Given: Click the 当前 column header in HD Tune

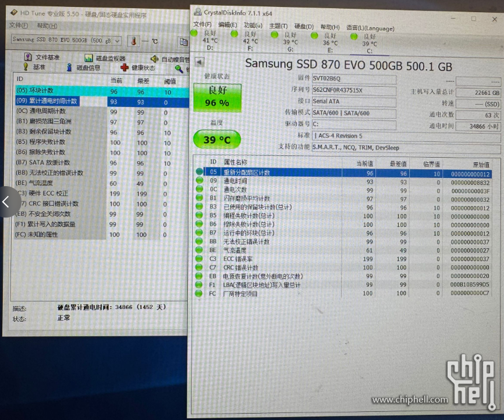Looking at the screenshot, I should (x=116, y=80).
